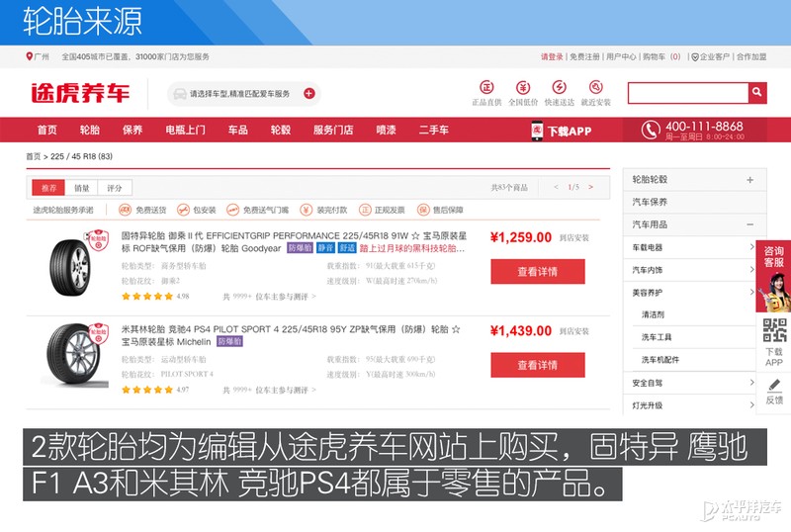This screenshot has height=532, width=791.
Task: Click the search input field
Action: [688, 93]
